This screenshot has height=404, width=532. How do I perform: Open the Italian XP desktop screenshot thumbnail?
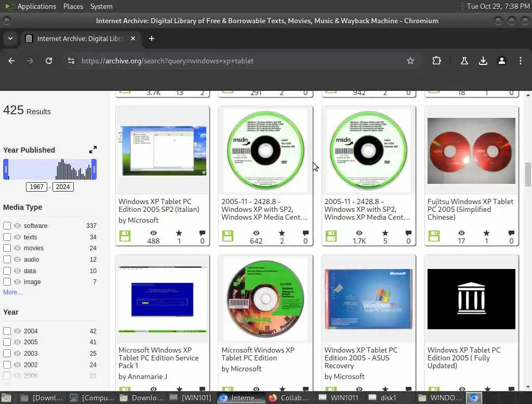[x=163, y=151]
